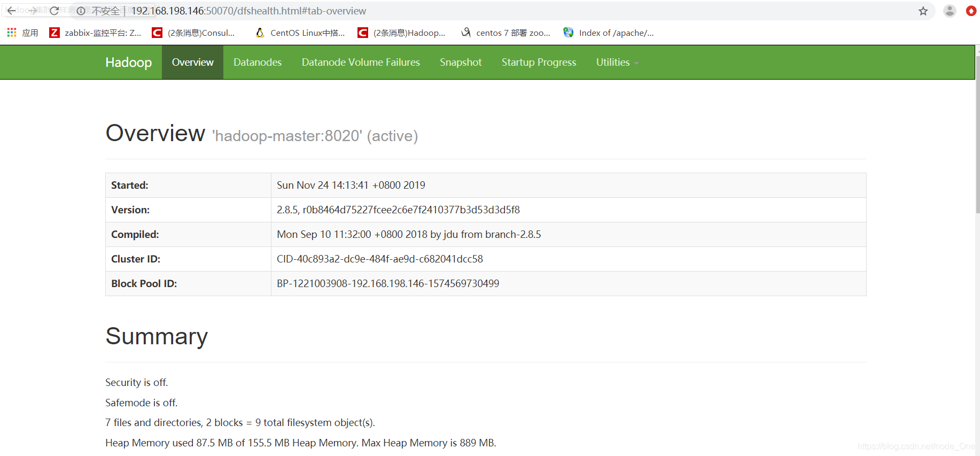980x456 pixels.
Task: Open the Startup Progress tab
Action: (x=539, y=63)
